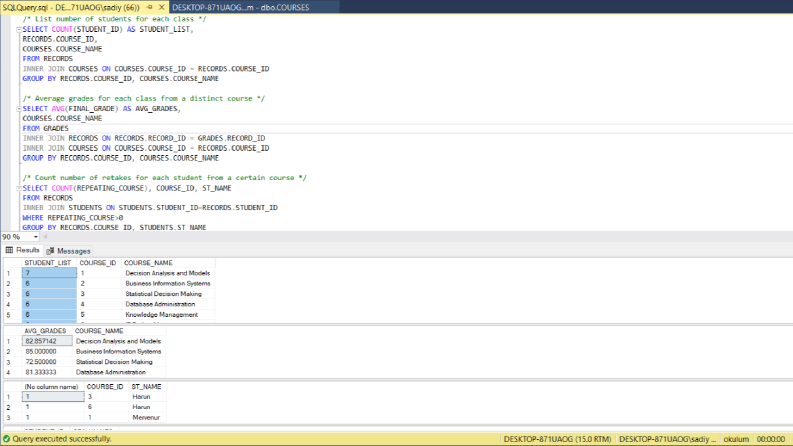Click the DESKTOP-871UAOG\sadiy login status entry
This screenshot has width=793, height=446.
pos(668,439)
